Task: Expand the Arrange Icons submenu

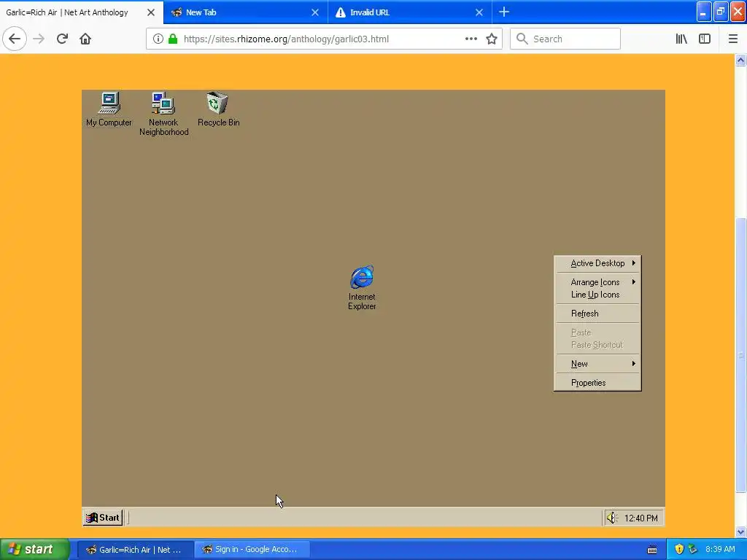Action: [x=598, y=282]
